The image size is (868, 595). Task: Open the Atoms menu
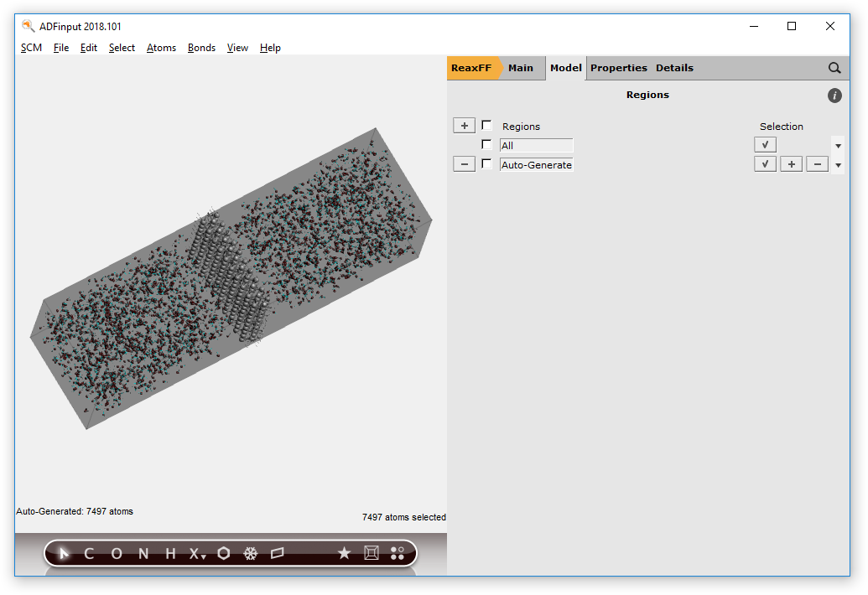point(161,48)
